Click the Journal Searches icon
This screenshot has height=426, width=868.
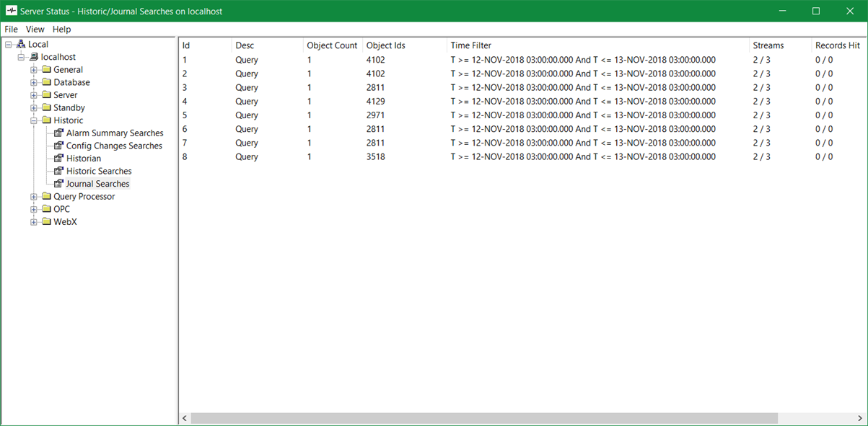pos(59,184)
